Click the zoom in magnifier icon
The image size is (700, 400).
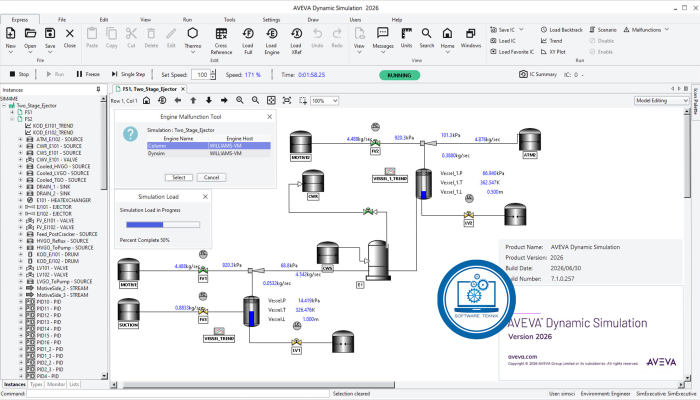pos(240,100)
